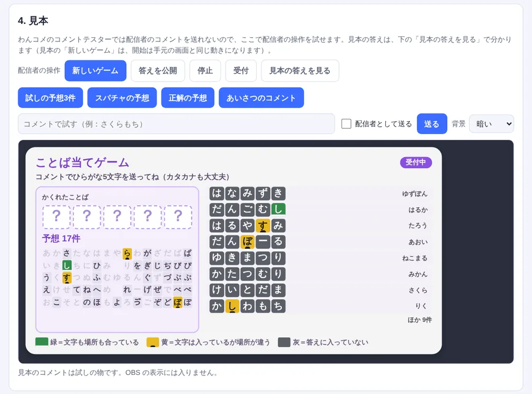The width and height of the screenshot is (532, 394).
Task: Click the yellow legend swatch 黄=文字は入っているが
Action: point(153,342)
